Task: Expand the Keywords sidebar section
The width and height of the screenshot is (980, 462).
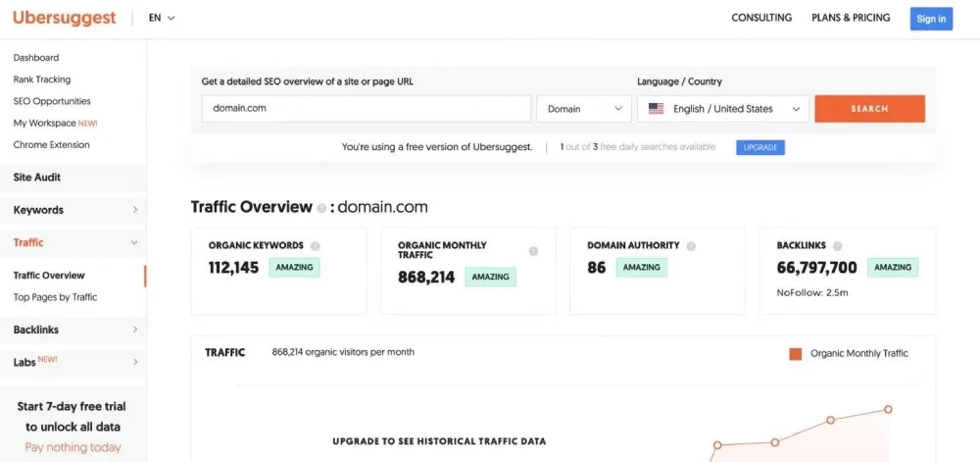Action: (73, 210)
